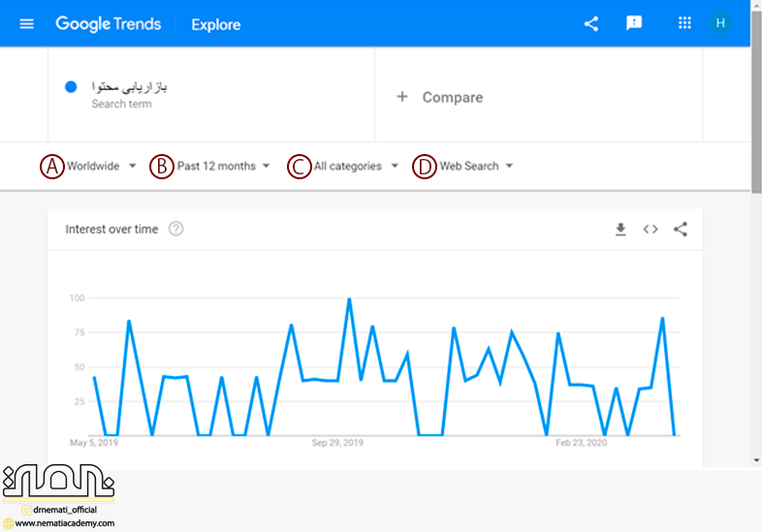Viewport: 762px width, 532px height.
Task: Click the Explore header label
Action: click(216, 24)
